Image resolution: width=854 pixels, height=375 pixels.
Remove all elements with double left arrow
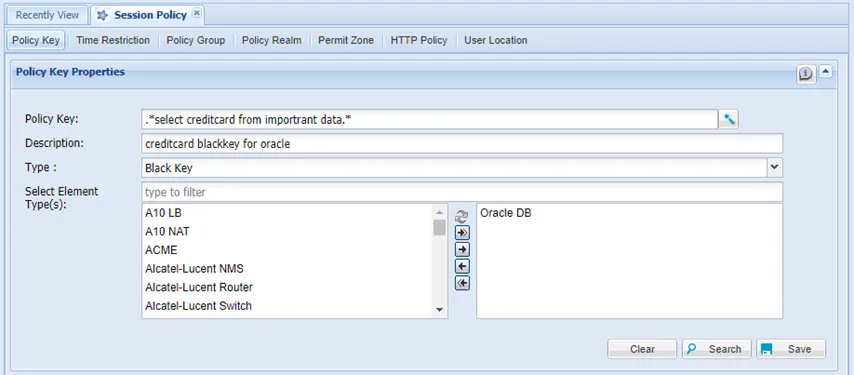point(462,284)
